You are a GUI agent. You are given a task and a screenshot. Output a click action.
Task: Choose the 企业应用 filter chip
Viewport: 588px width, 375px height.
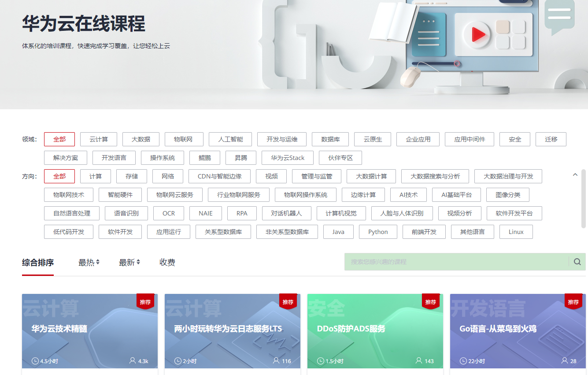pyautogui.click(x=418, y=139)
